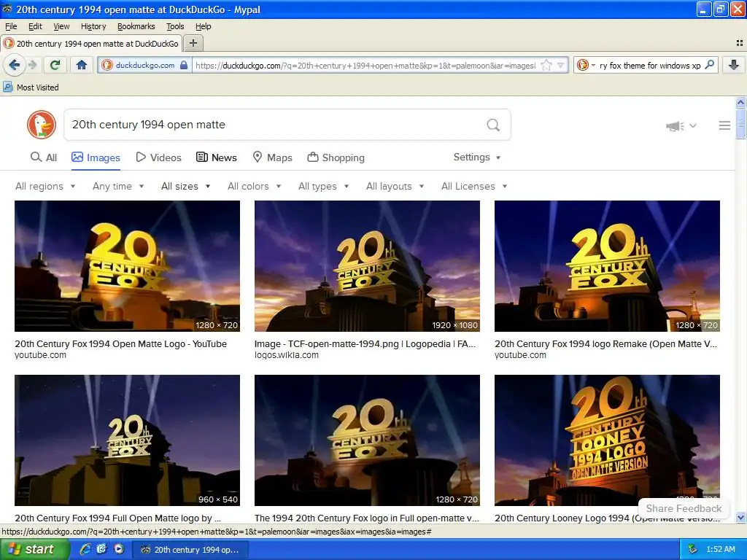Click the megaphone icon at the top right
The height and width of the screenshot is (560, 747).
675,125
